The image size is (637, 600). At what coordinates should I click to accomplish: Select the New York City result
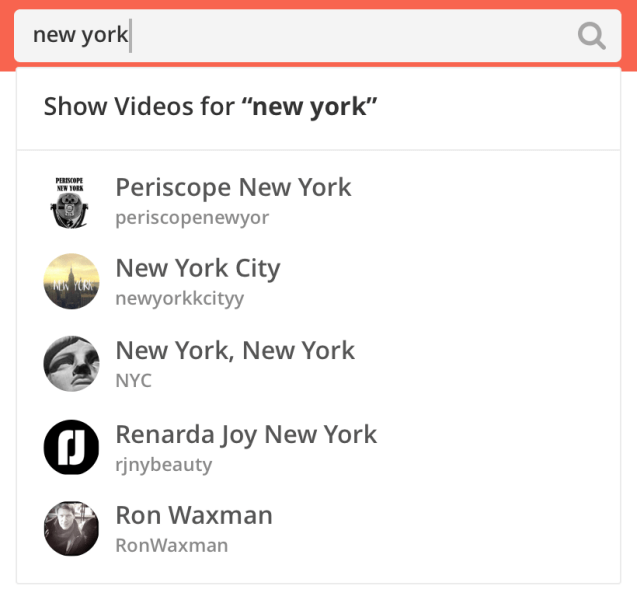318,282
